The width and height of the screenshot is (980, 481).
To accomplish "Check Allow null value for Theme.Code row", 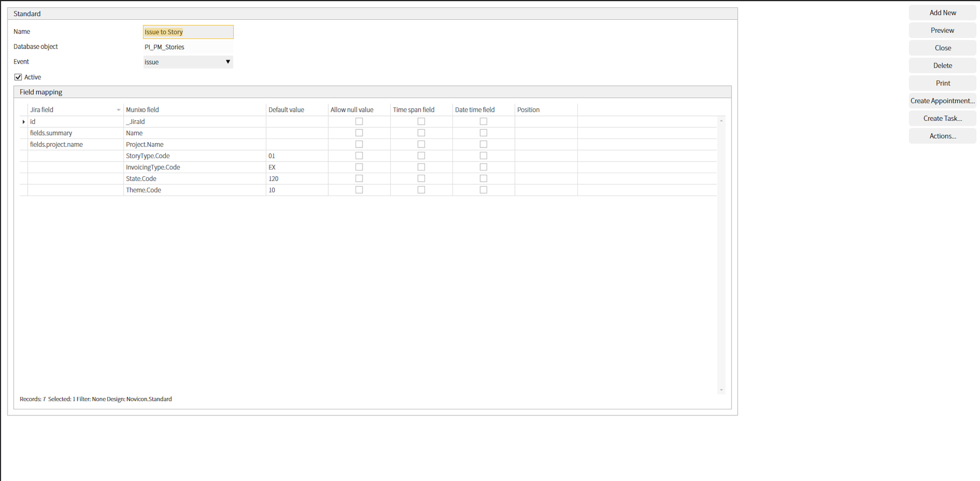I will (359, 190).
